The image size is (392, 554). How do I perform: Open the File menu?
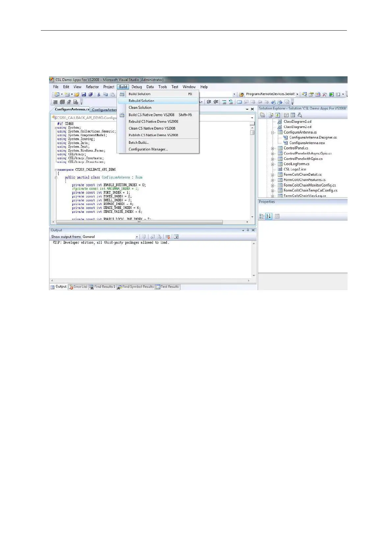56,87
